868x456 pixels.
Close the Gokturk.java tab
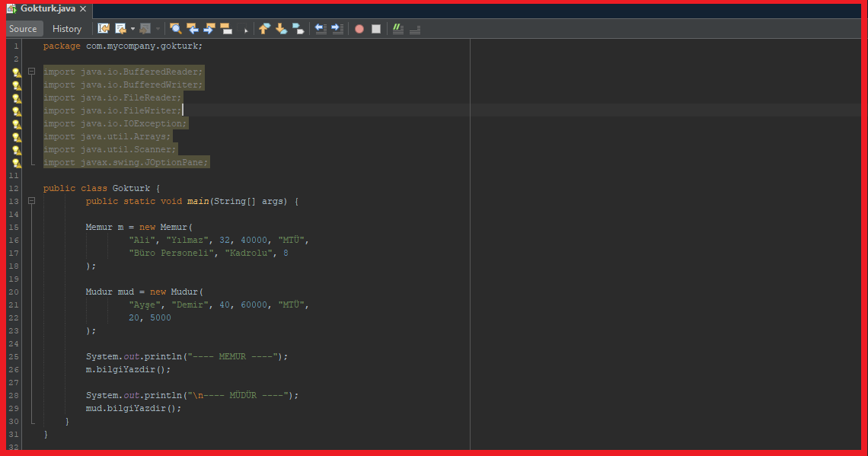(x=83, y=9)
